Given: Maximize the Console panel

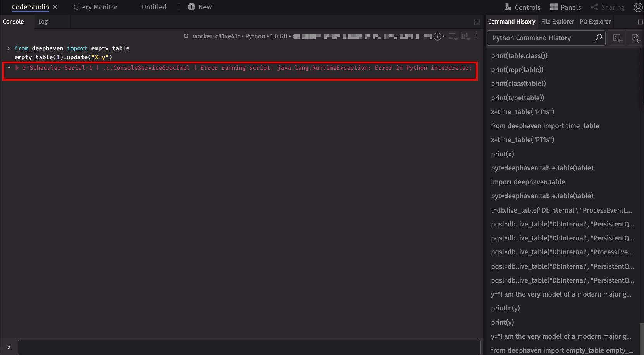Looking at the screenshot, I should (477, 22).
